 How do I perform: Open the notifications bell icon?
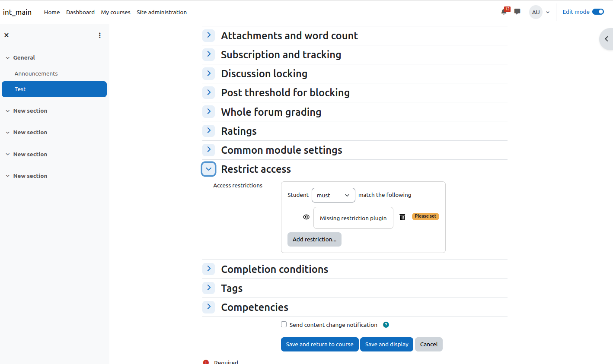(x=504, y=12)
